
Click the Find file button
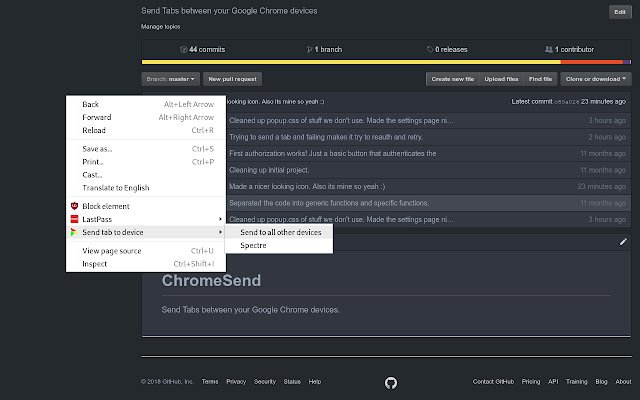(540, 79)
